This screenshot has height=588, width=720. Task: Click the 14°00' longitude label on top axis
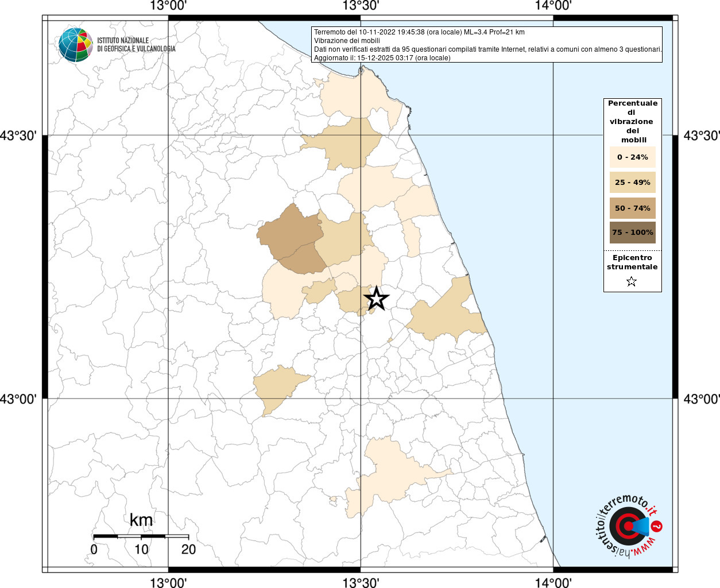click(553, 6)
